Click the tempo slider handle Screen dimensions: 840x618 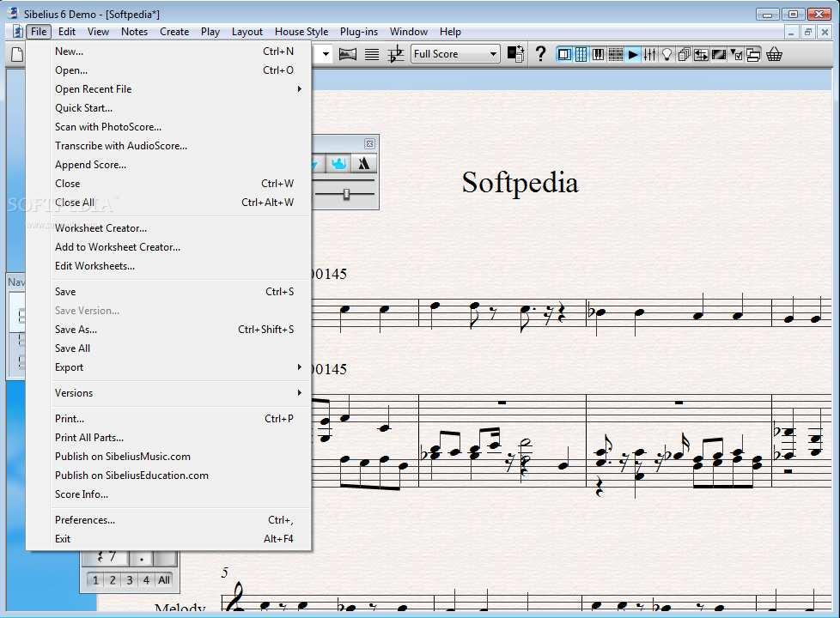click(x=347, y=194)
